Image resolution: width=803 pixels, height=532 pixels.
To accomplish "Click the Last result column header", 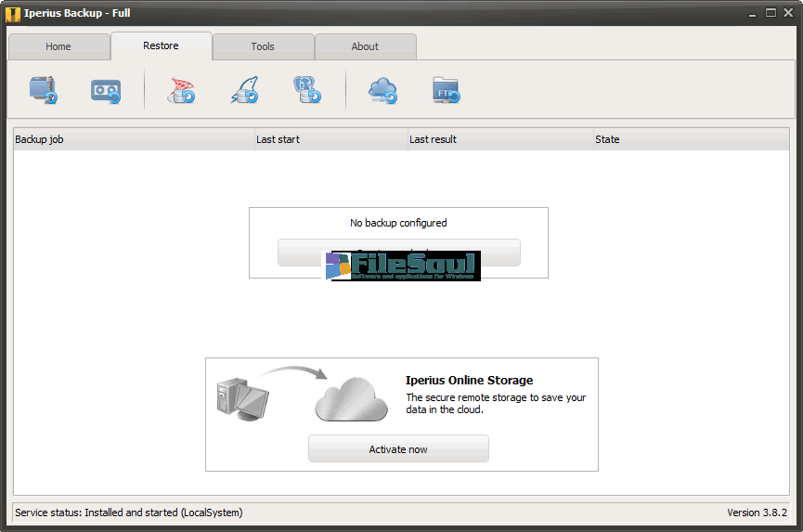I will point(499,139).
